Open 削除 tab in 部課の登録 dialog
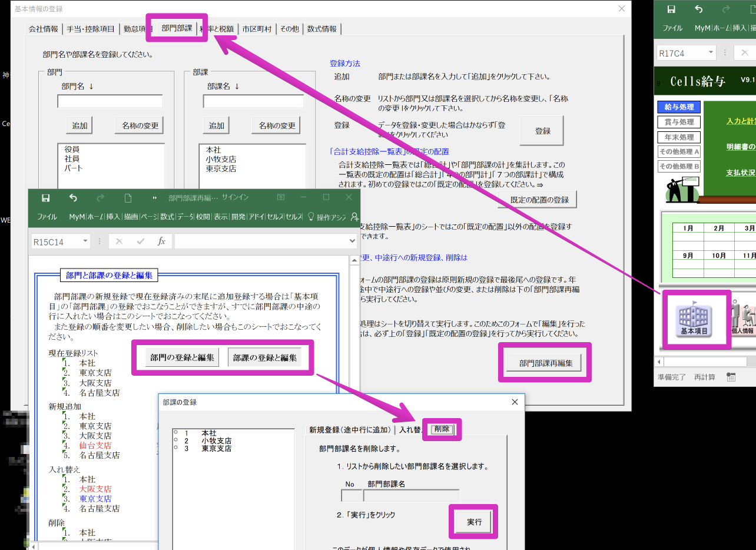The width and height of the screenshot is (756, 550). [x=442, y=429]
